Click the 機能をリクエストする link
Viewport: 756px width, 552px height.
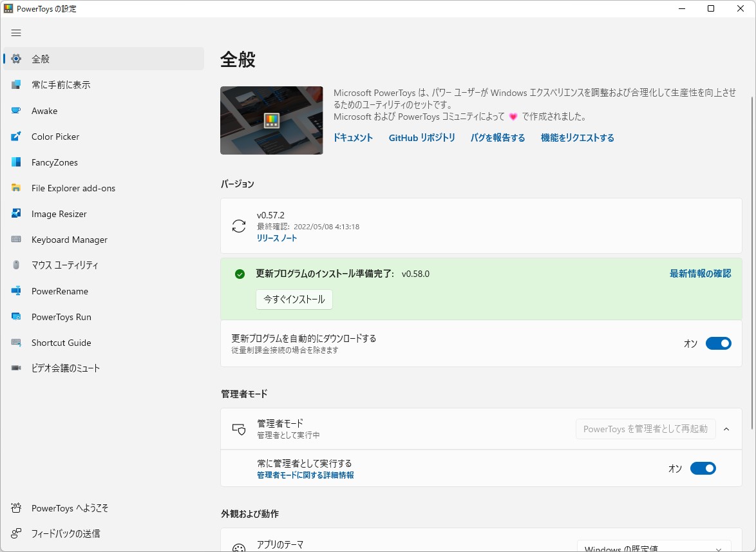577,138
